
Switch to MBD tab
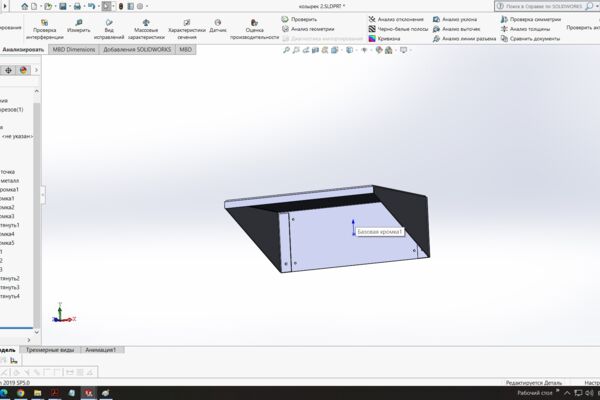186,49
